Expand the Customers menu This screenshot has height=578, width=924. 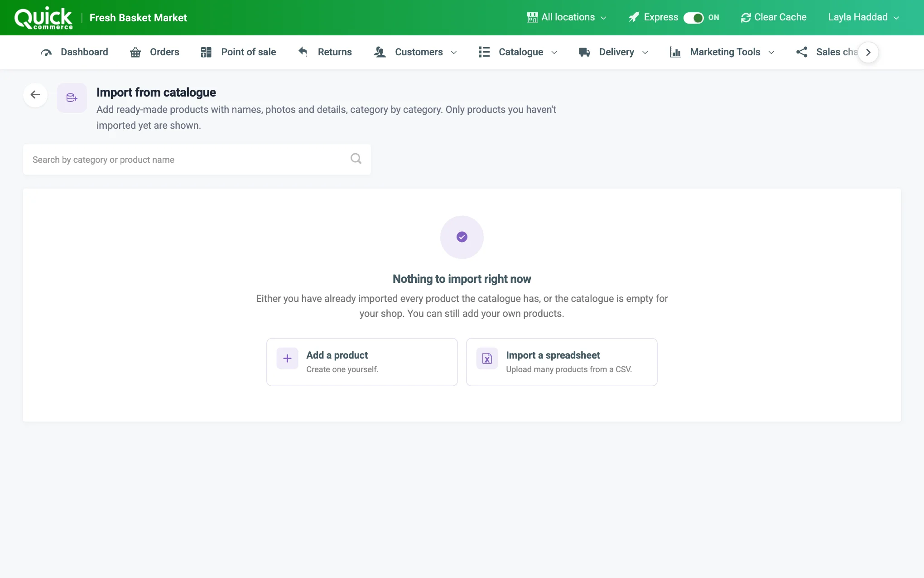click(x=415, y=52)
